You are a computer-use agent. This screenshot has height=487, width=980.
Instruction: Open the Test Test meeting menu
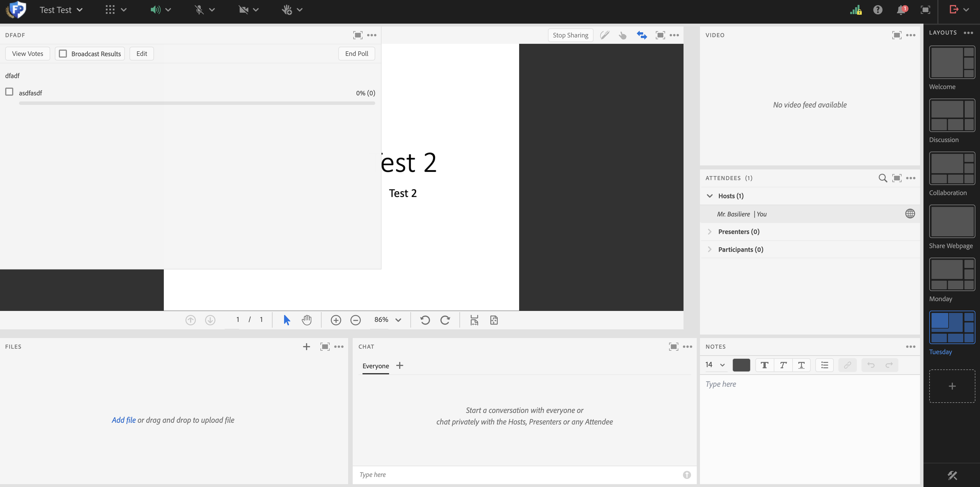click(61, 10)
